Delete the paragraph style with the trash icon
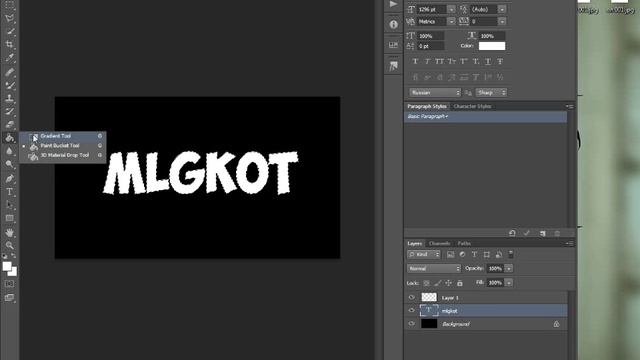 tap(557, 233)
